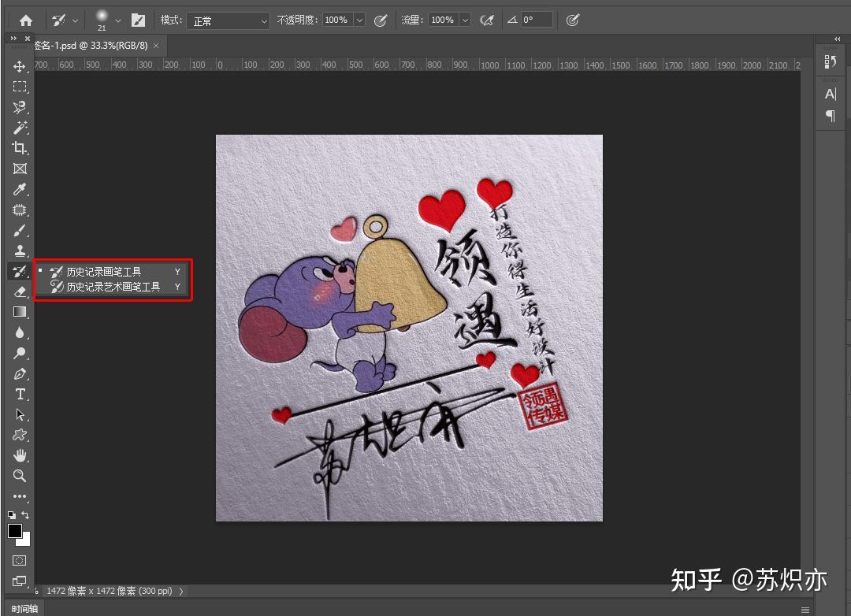Select the Lasso tool
Viewport: 851px width, 616px height.
pos(20,107)
